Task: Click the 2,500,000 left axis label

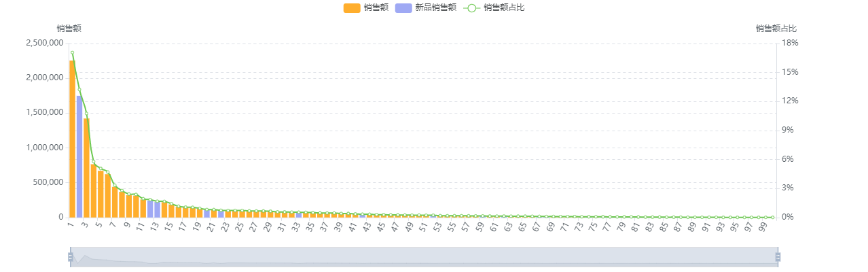Action: coord(44,43)
